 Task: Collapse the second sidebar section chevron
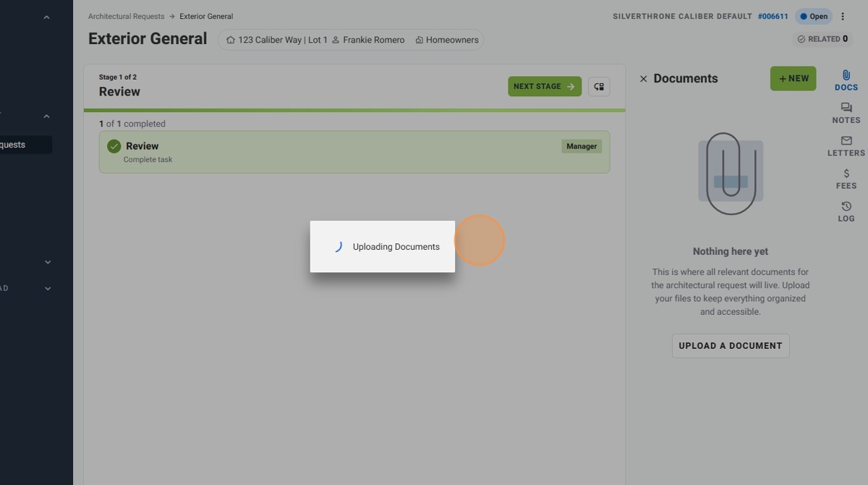(x=46, y=117)
